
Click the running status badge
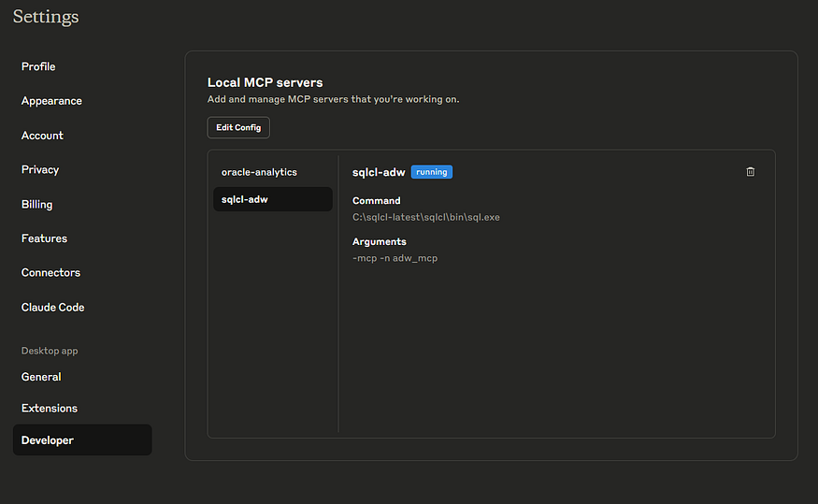click(x=431, y=172)
